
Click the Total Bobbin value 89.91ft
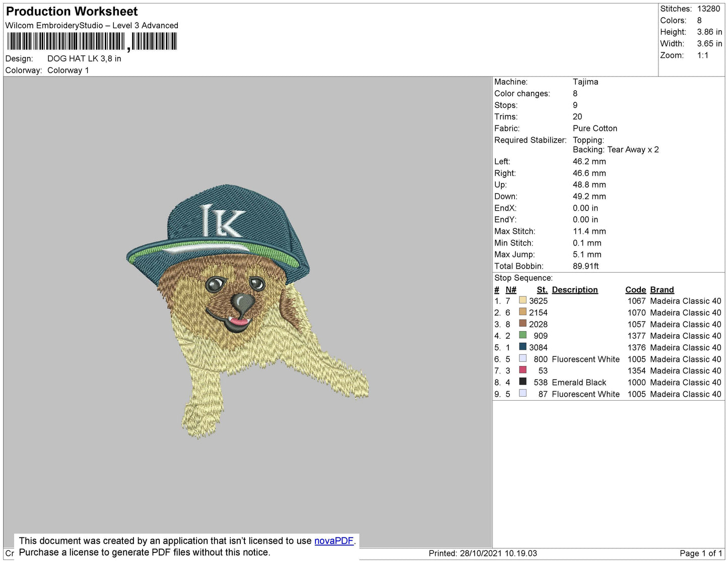tap(585, 266)
